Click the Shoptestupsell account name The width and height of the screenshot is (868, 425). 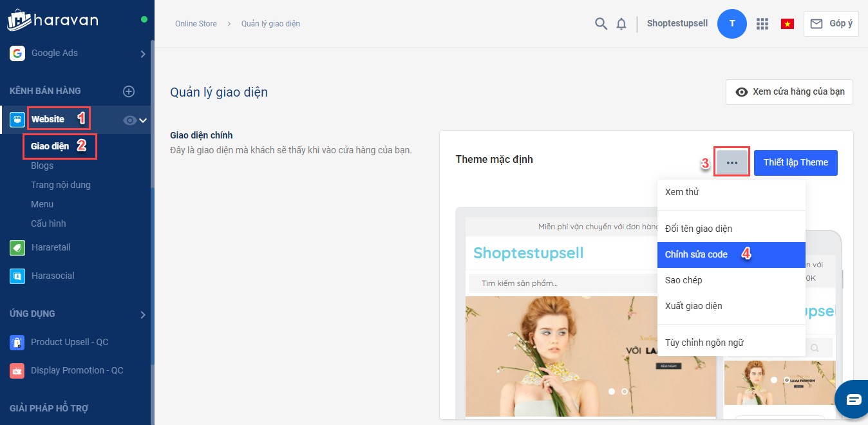pos(677,24)
